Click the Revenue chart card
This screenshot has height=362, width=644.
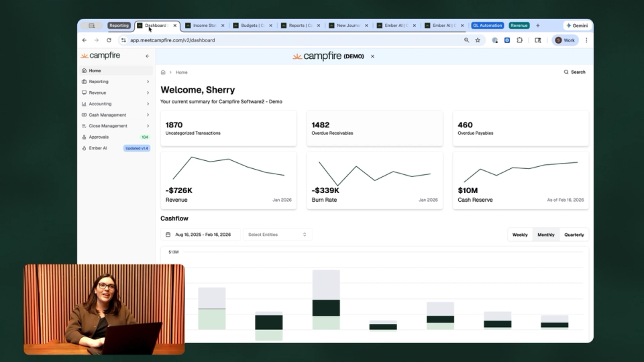(x=228, y=180)
